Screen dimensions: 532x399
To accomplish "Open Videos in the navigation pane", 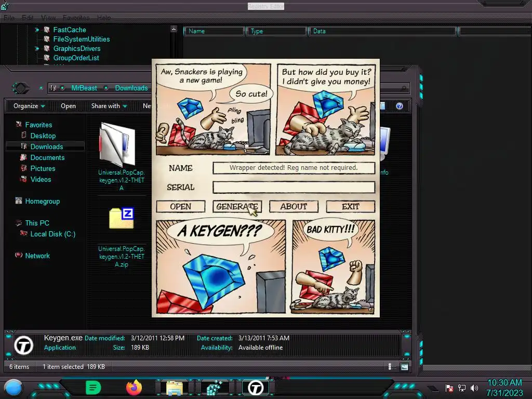I will [x=41, y=179].
